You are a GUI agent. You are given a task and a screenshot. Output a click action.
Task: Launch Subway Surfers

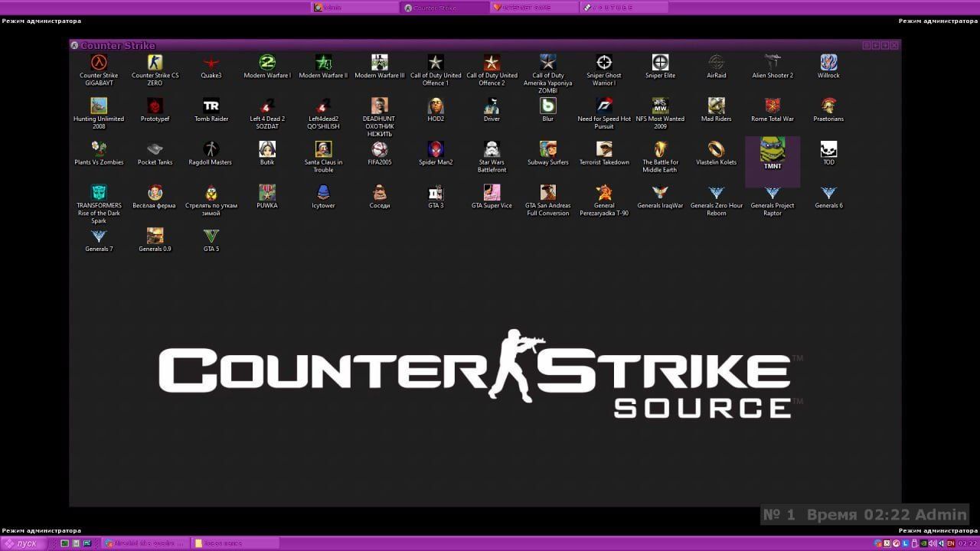coord(548,149)
